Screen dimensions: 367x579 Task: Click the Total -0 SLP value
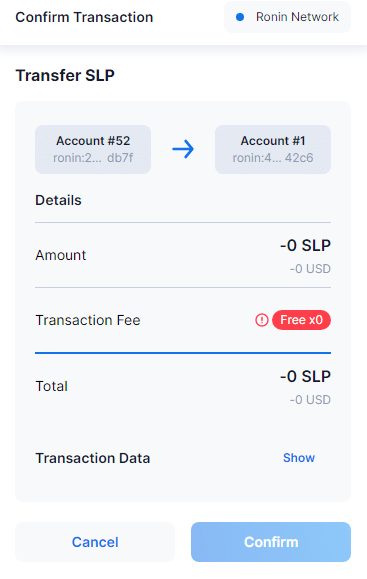coord(305,377)
